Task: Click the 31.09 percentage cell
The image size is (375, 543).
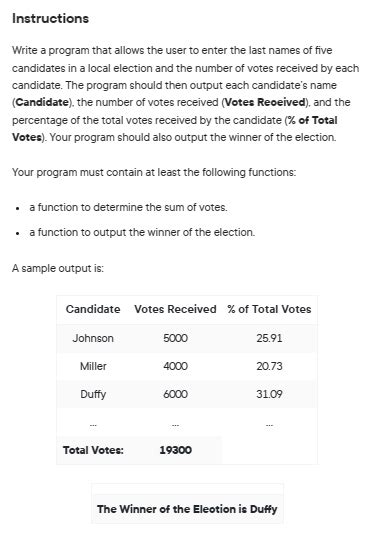Action: tap(269, 394)
